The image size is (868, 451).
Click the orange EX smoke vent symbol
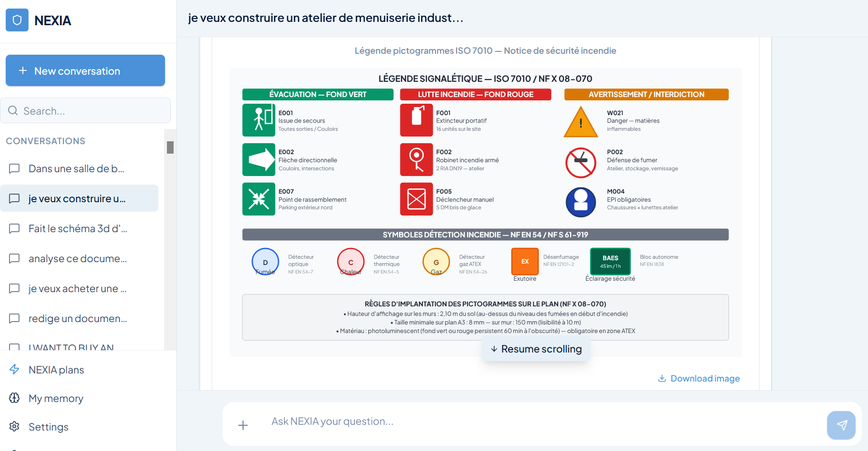525,261
